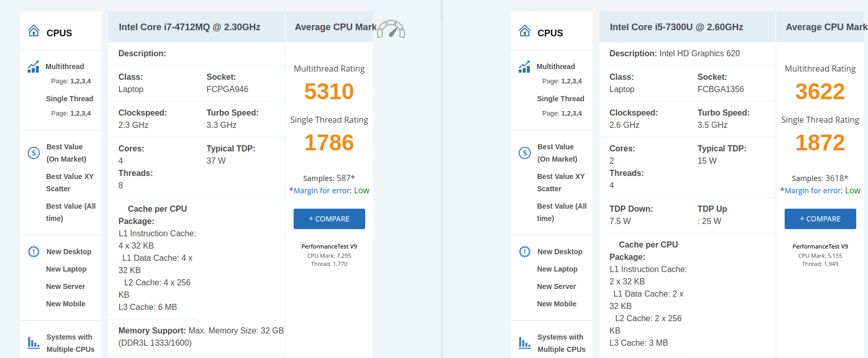Viewport: 868px width, 358px height.
Task: Open Single Thread list in the i7-4712MQ page sidebar
Action: (x=70, y=99)
